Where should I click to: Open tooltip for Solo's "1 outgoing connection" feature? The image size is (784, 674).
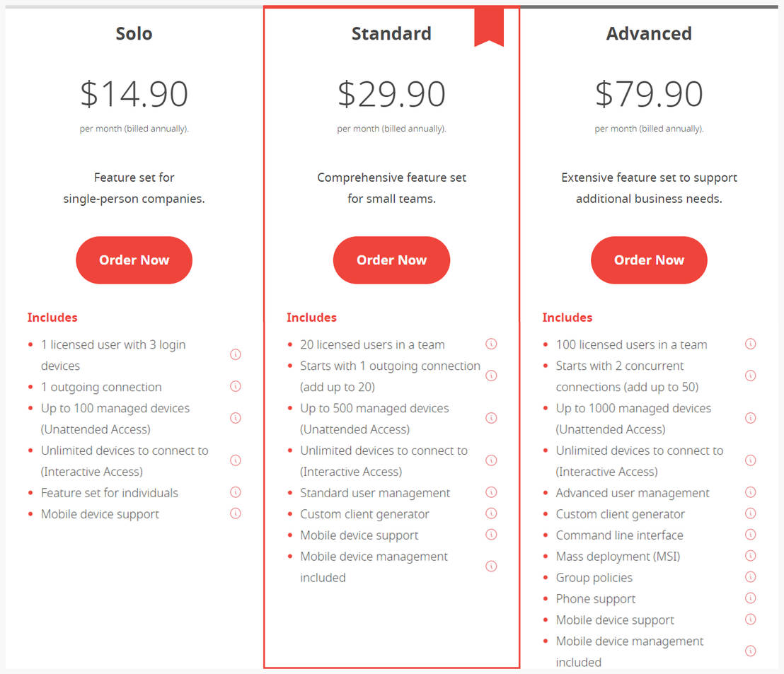pyautogui.click(x=236, y=386)
